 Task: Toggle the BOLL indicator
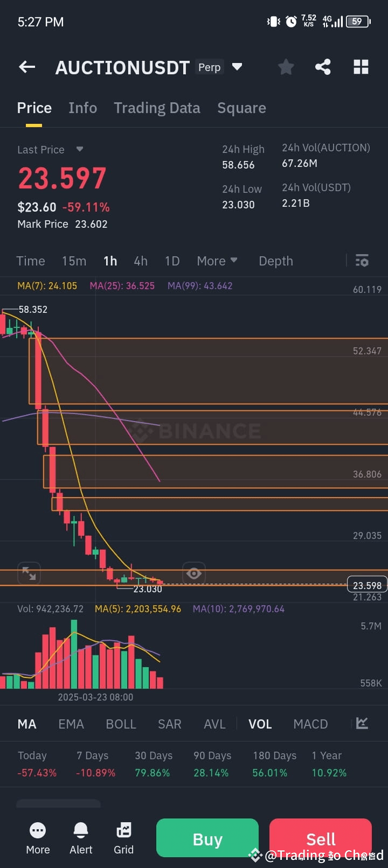click(x=121, y=724)
